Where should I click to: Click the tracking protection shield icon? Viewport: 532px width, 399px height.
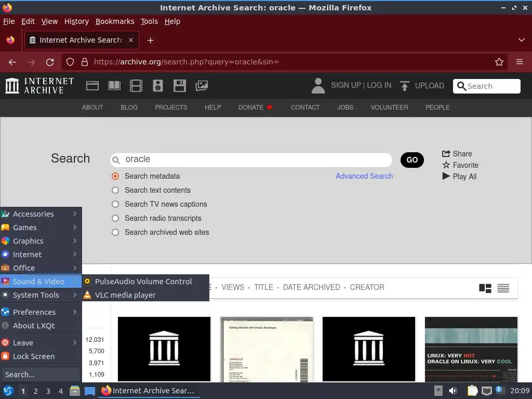click(x=70, y=62)
